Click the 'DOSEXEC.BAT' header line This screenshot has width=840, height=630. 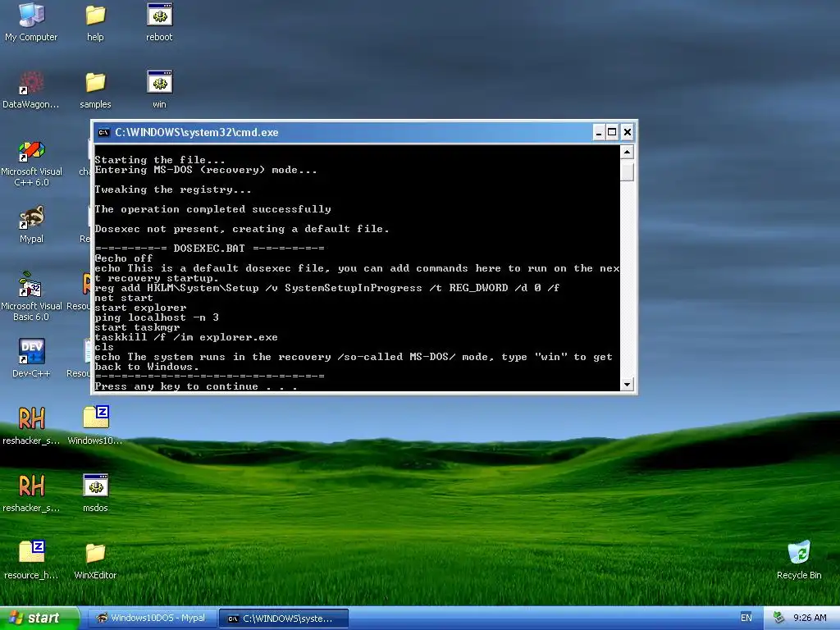point(209,249)
